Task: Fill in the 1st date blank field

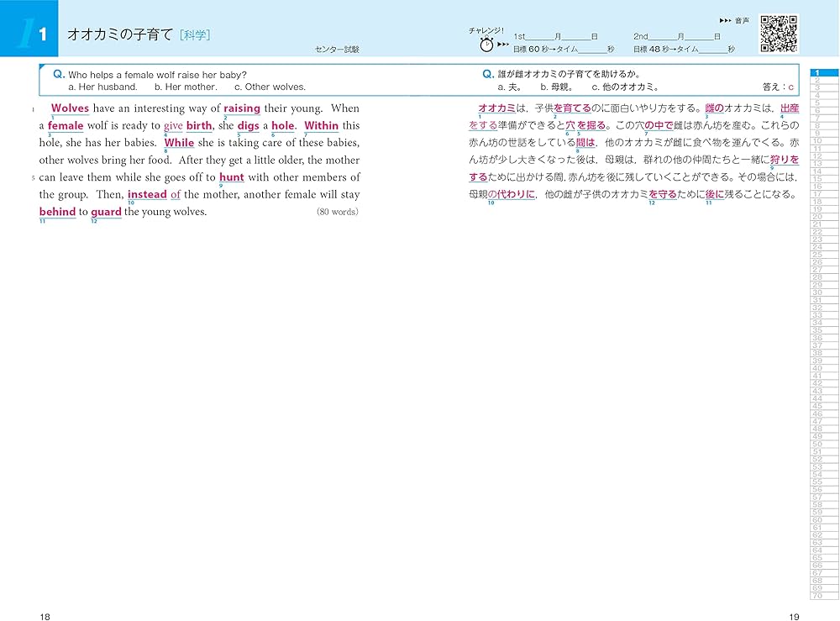Action: click(538, 36)
